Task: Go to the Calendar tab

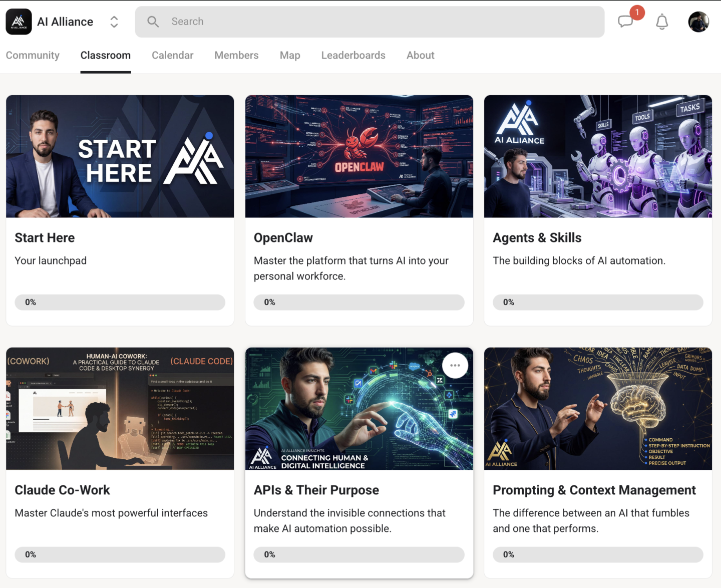Action: click(173, 55)
